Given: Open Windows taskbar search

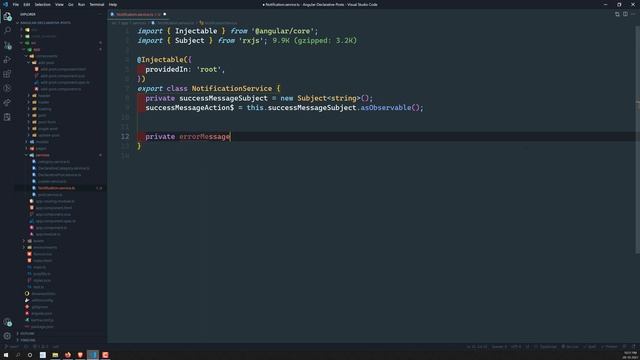Looking at the screenshot, I should coord(18,355).
